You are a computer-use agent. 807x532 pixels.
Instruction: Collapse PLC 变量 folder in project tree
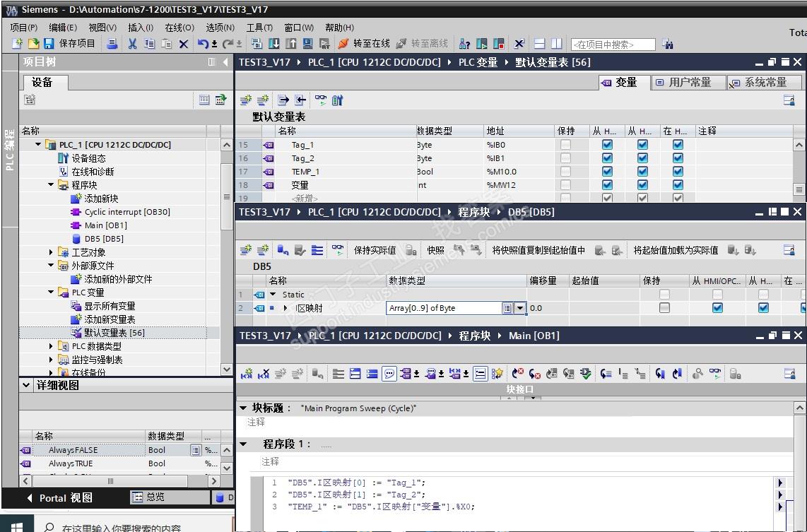click(50, 292)
